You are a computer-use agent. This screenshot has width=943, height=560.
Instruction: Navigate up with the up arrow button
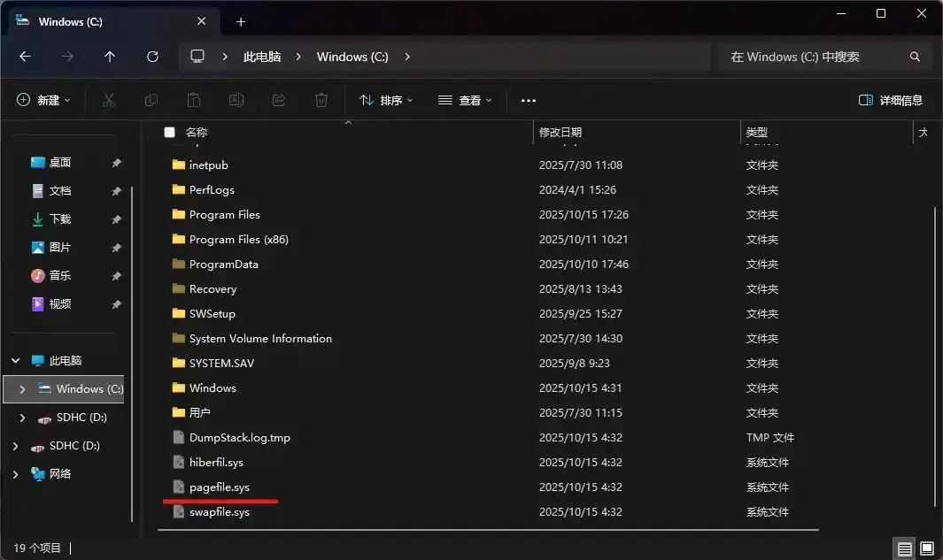coord(110,56)
